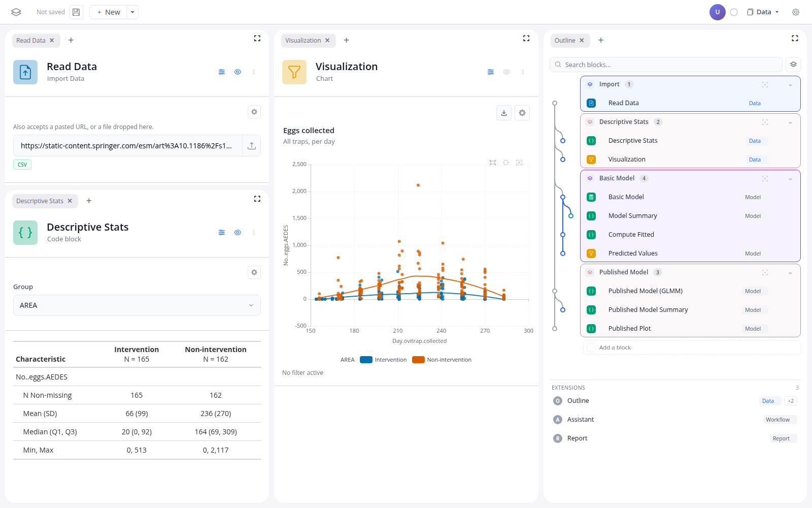Image resolution: width=812 pixels, height=508 pixels.
Task: Select Compute Fitted block in outline
Action: tap(690, 235)
